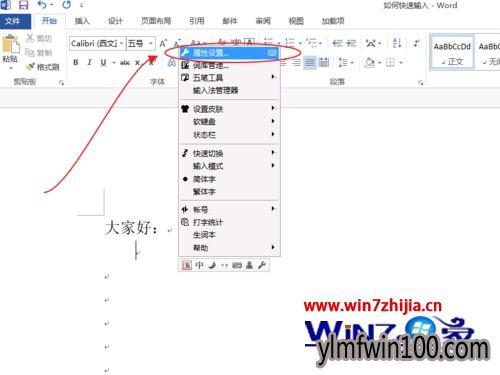Switch to the 页面布局 tab

156,21
